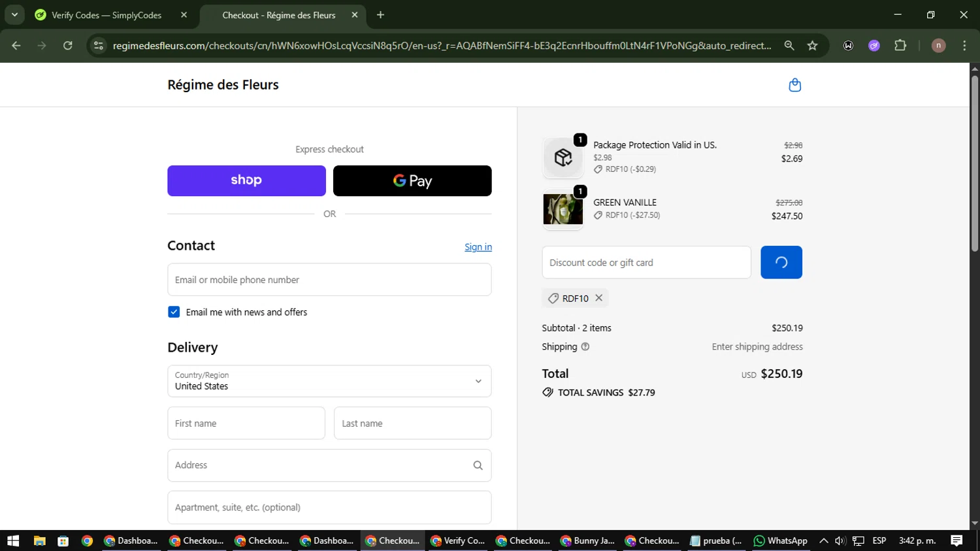The width and height of the screenshot is (980, 551).
Task: Click the purple extension icon in toolbar
Action: tap(874, 46)
